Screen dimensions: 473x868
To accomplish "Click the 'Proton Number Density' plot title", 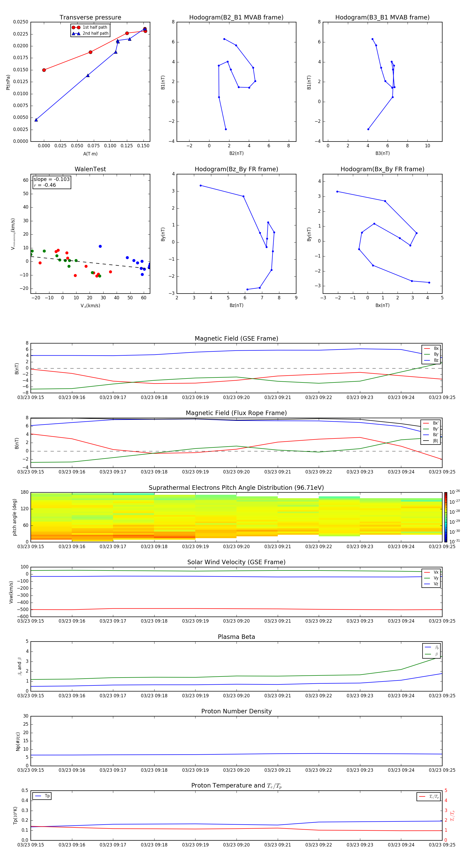I will [x=236, y=712].
